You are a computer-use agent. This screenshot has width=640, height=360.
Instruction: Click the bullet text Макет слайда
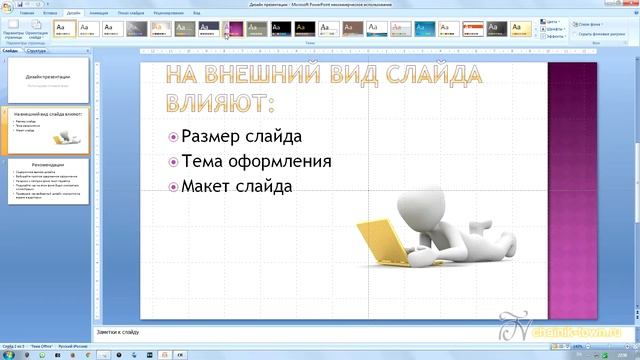237,187
